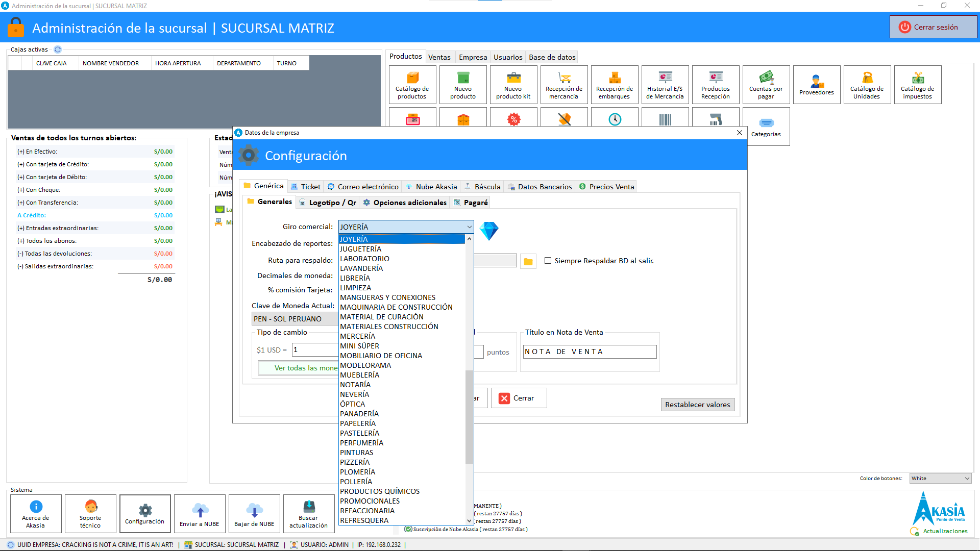Open Nuevo producto kit

point(513,85)
